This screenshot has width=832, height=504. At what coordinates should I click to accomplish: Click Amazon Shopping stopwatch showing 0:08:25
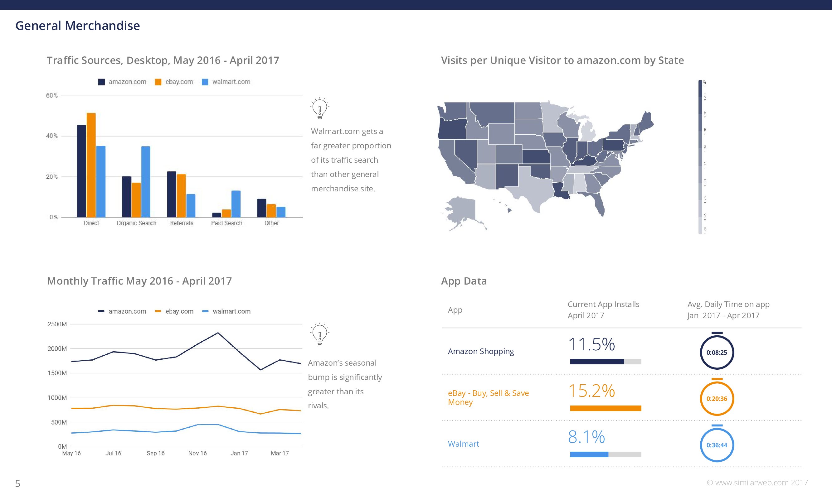(717, 352)
